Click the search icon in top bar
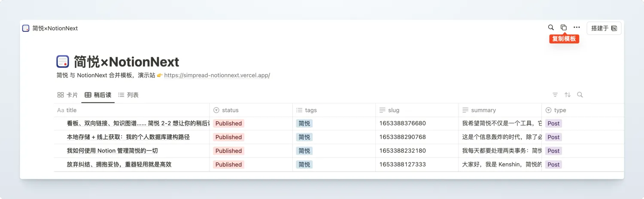This screenshot has height=199, width=644. [x=551, y=28]
